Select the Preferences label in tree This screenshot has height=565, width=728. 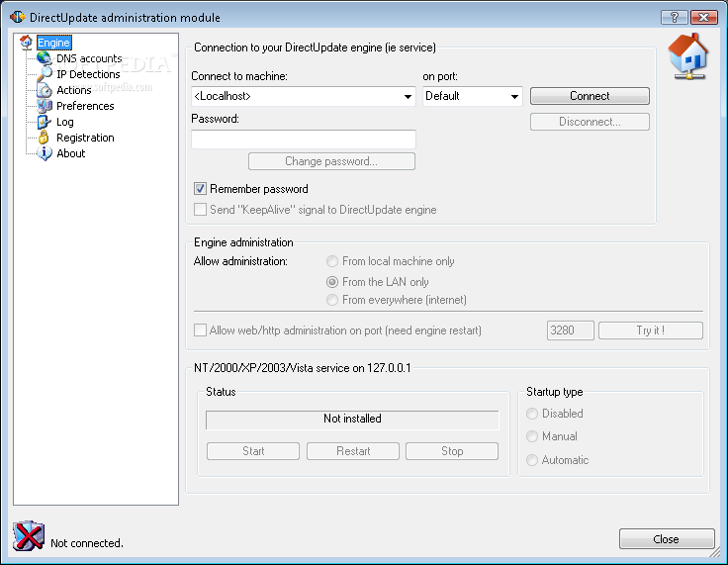click(x=85, y=106)
